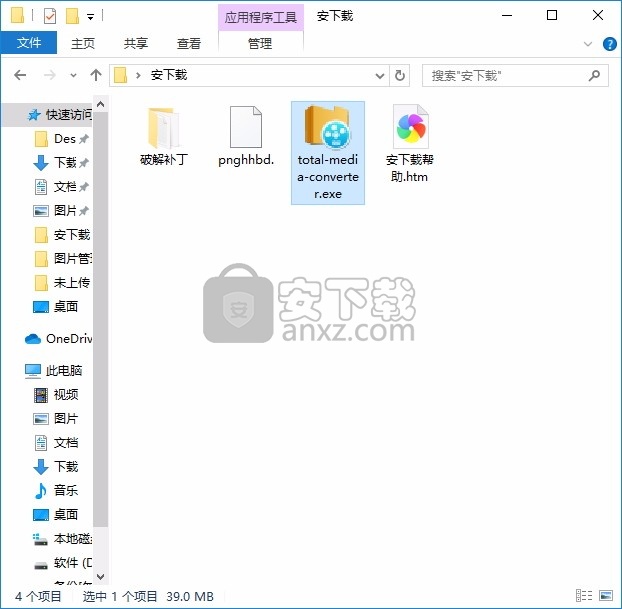Open 文档 under 此电脑
The image size is (622, 609).
pos(56,443)
